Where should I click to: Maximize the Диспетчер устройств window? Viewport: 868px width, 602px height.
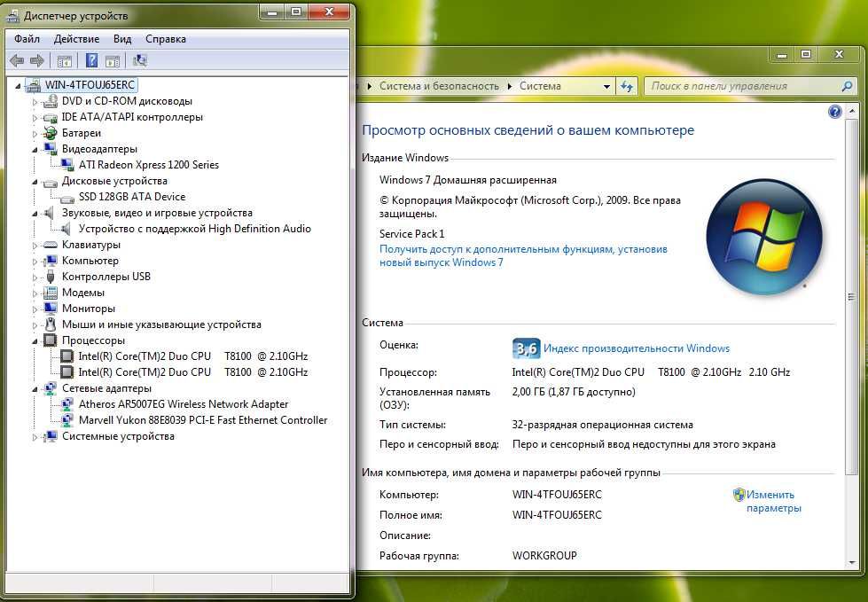[x=296, y=12]
